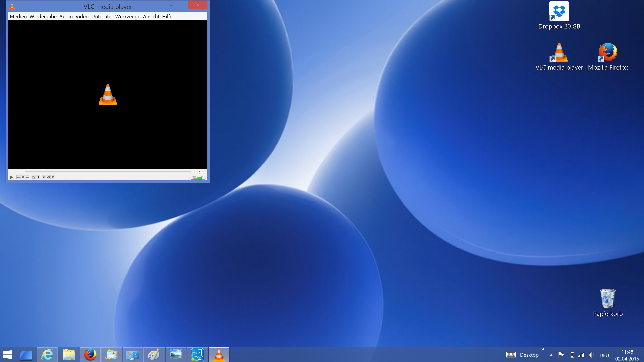Select Mozilla Firefox desktop shortcut

608,57
